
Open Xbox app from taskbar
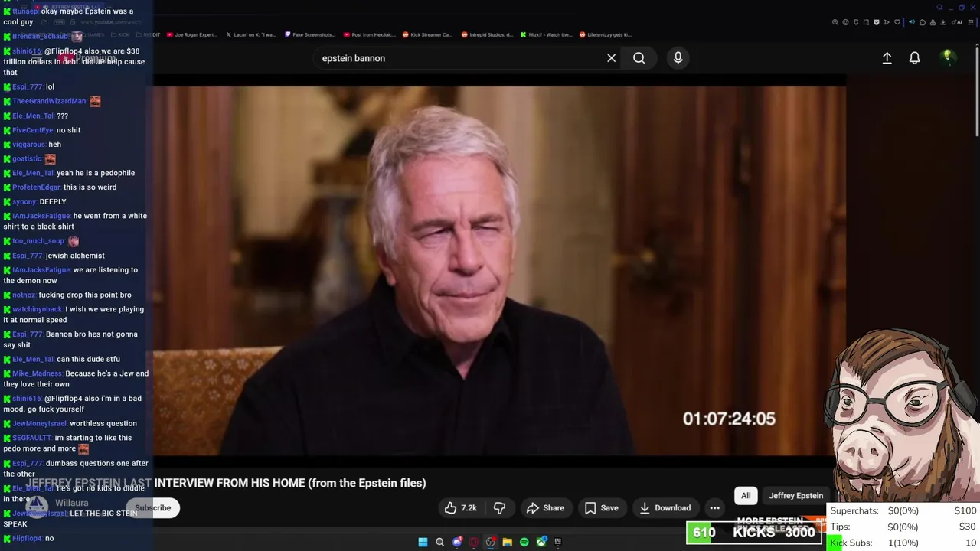541,542
